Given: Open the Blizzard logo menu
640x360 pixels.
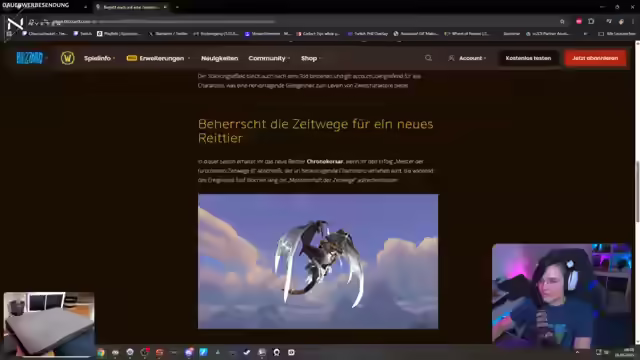Looking at the screenshot, I should coord(29,58).
